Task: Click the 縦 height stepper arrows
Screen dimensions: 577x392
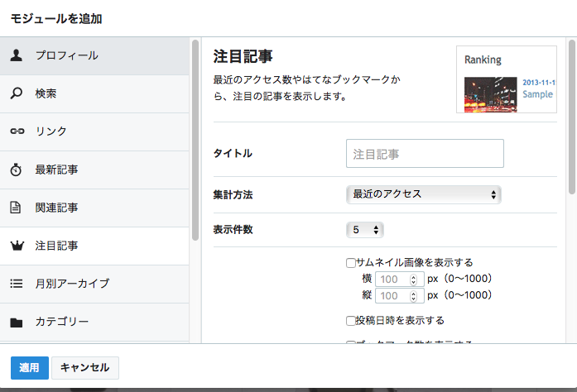Action: point(414,296)
